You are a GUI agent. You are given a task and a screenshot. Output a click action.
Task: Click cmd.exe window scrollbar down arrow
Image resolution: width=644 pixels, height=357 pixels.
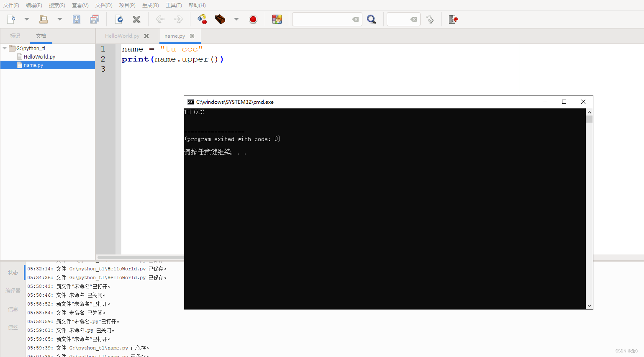click(589, 306)
